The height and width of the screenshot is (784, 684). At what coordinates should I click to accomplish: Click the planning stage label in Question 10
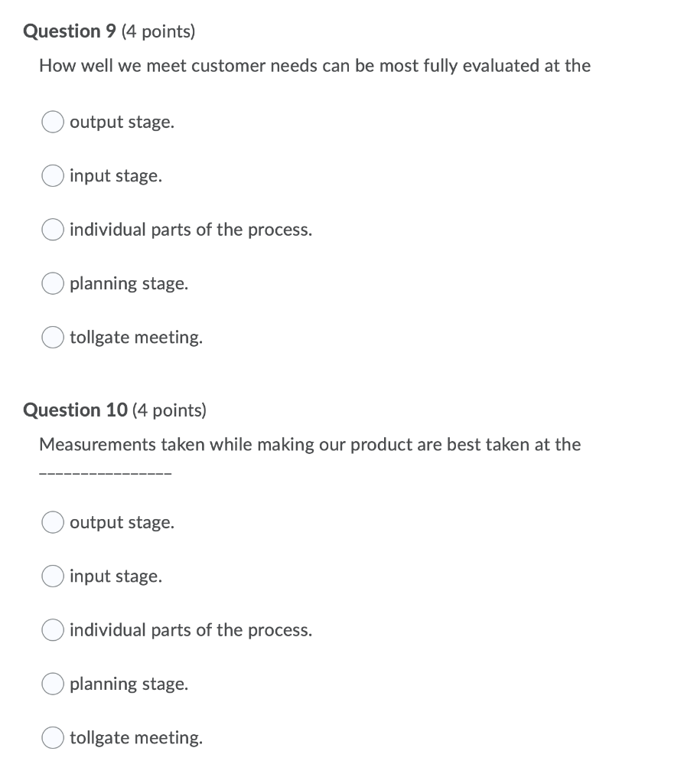(x=128, y=684)
